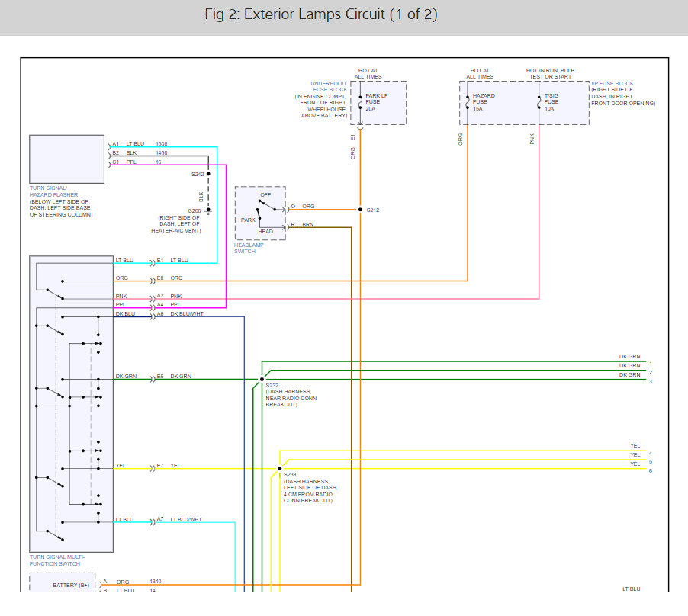Click the S233 splice junction dot

click(280, 469)
